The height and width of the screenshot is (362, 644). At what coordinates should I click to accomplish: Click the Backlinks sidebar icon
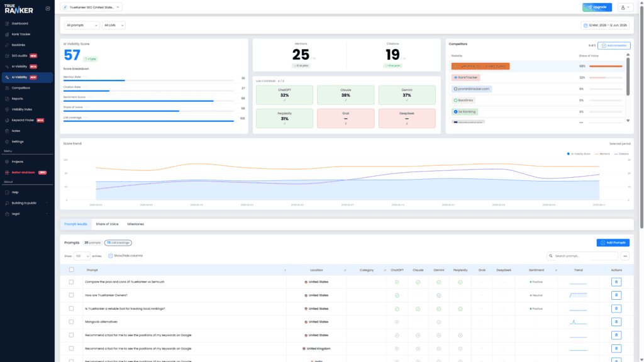[x=7, y=45]
